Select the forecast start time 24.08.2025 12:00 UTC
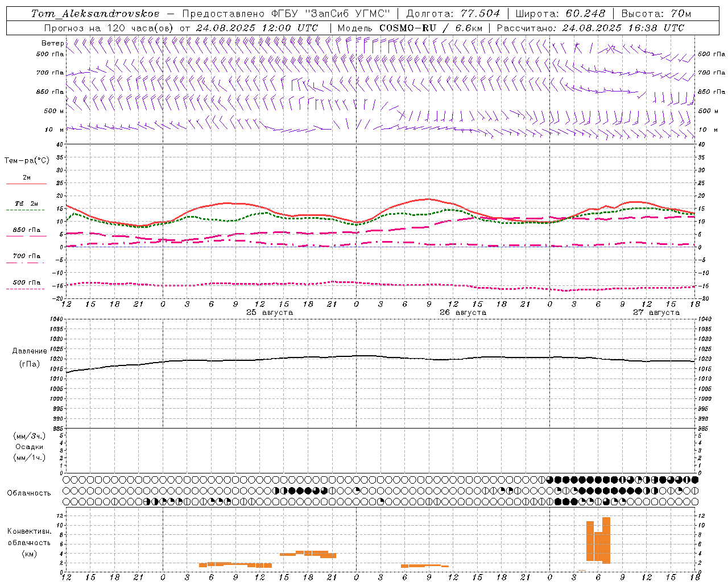This screenshot has height=582, width=728. click(257, 28)
